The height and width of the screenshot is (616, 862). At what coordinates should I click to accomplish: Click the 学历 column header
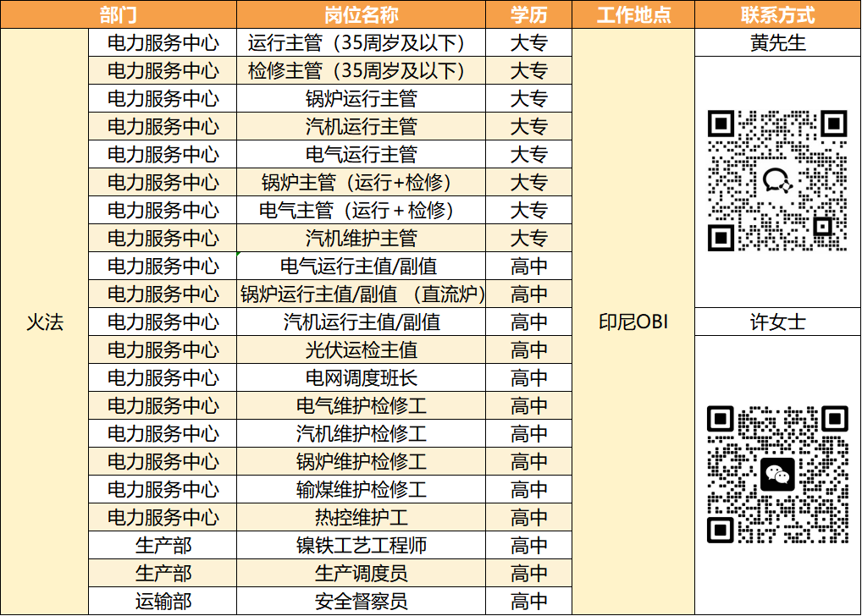click(529, 14)
